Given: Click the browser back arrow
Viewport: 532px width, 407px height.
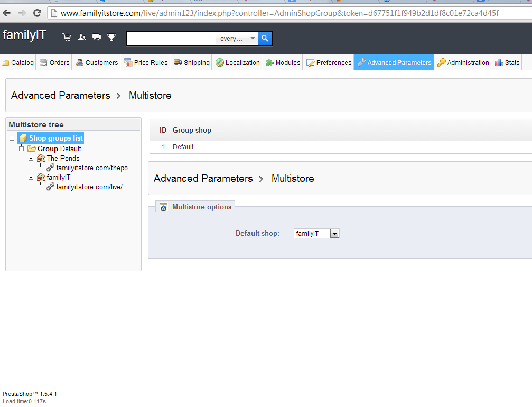Looking at the screenshot, I should pyautogui.click(x=7, y=13).
